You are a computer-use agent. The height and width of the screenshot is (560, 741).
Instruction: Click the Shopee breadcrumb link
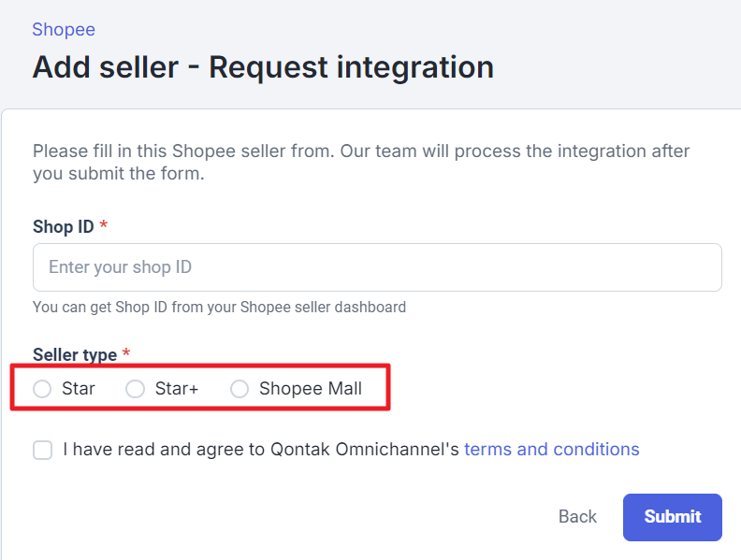(x=64, y=29)
